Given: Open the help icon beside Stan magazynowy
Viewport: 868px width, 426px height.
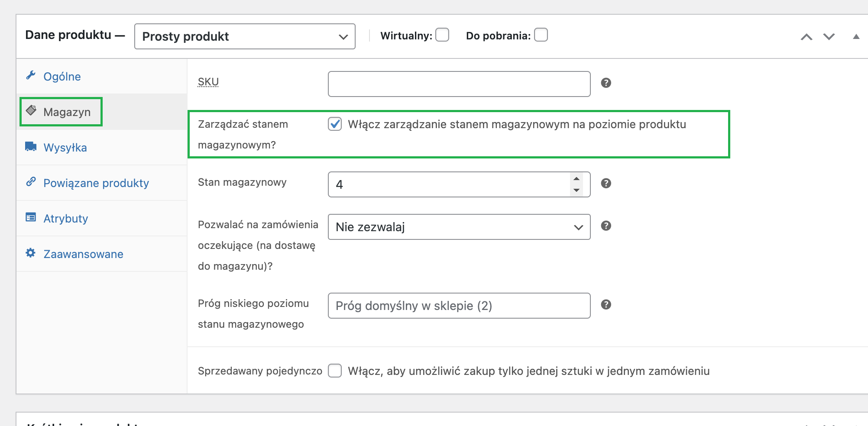Looking at the screenshot, I should pos(606,183).
